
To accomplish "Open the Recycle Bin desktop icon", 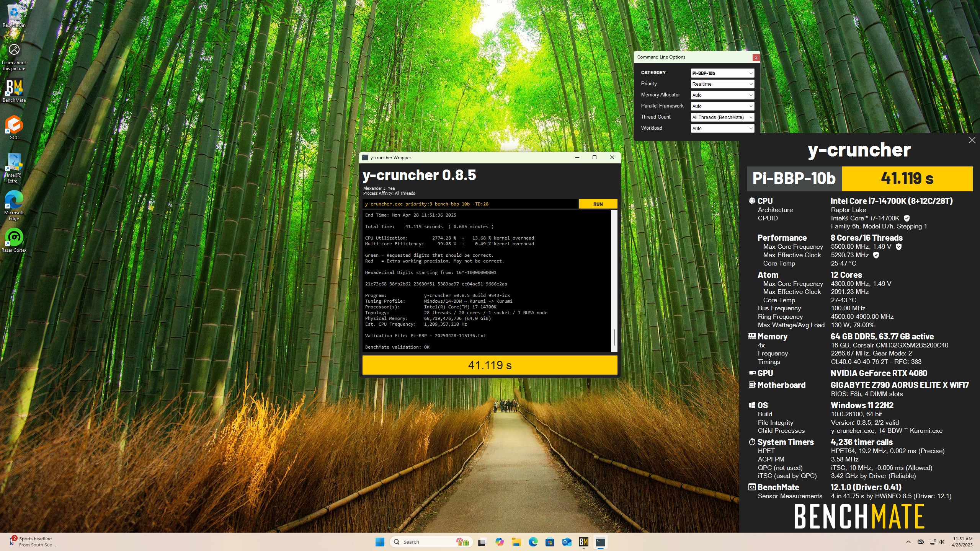I will tap(14, 15).
